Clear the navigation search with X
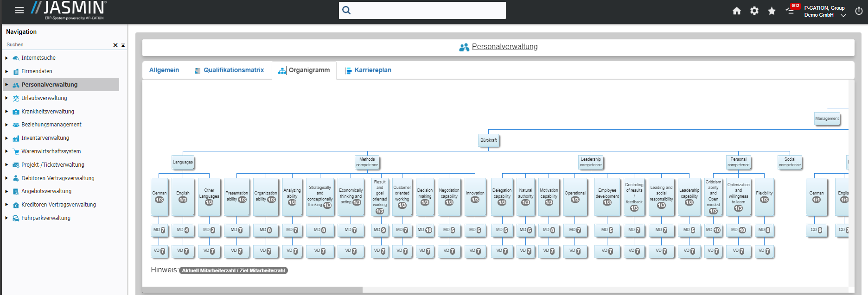 pos(115,45)
